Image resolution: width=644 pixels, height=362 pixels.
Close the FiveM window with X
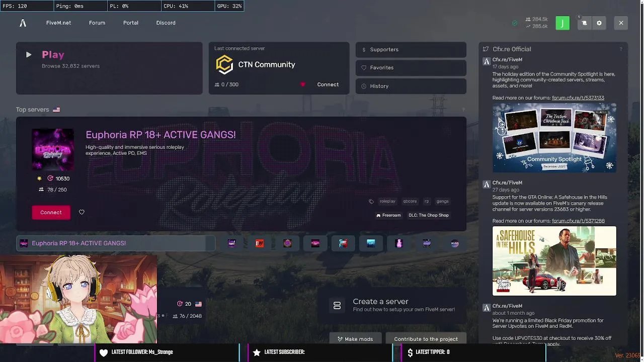pyautogui.click(x=621, y=23)
